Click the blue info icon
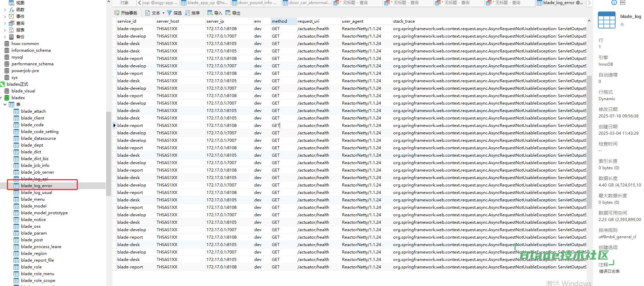The image size is (644, 286). pos(614,2)
